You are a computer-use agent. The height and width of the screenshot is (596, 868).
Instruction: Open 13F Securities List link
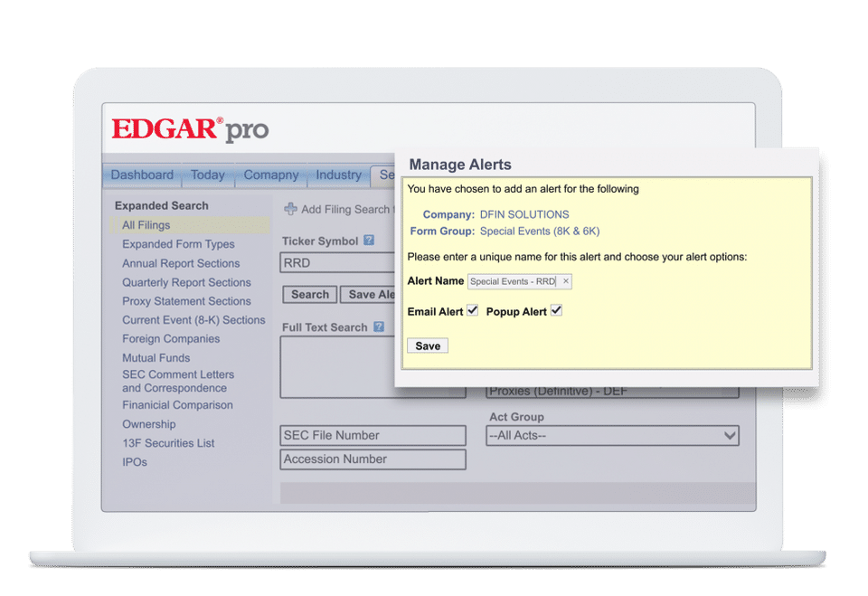coord(168,443)
